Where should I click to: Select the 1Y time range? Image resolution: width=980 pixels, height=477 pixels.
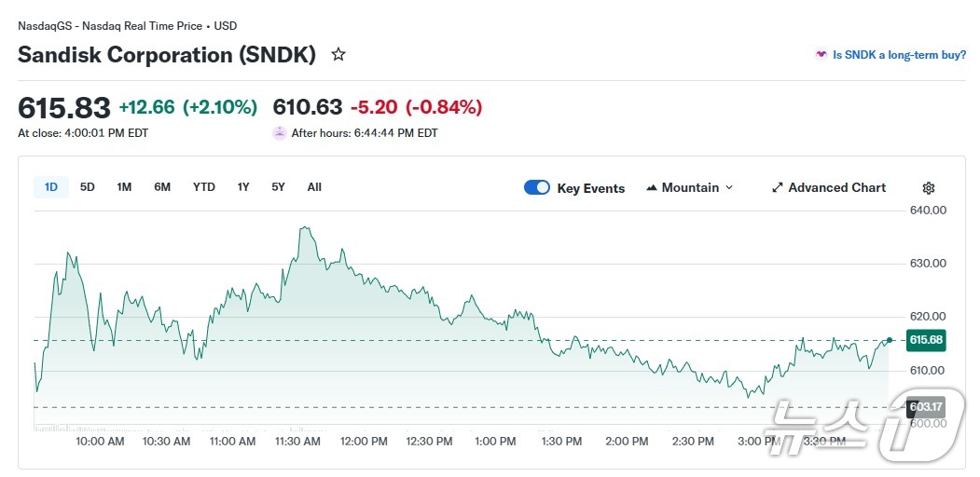tap(243, 187)
